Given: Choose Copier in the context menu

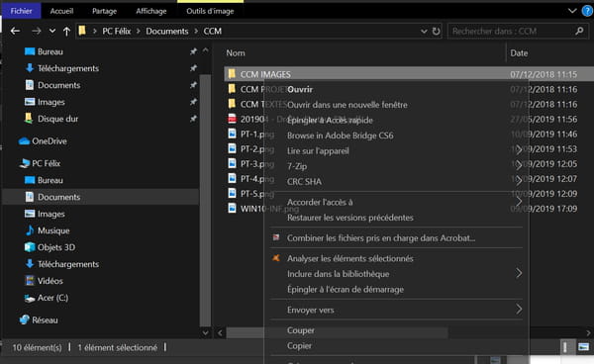Looking at the screenshot, I should (299, 346).
